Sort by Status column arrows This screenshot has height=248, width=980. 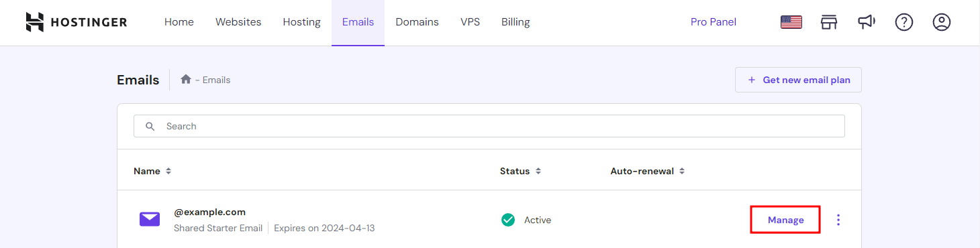[538, 171]
